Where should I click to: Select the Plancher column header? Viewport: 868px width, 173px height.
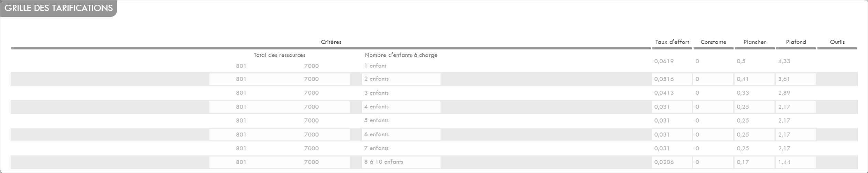click(755, 42)
